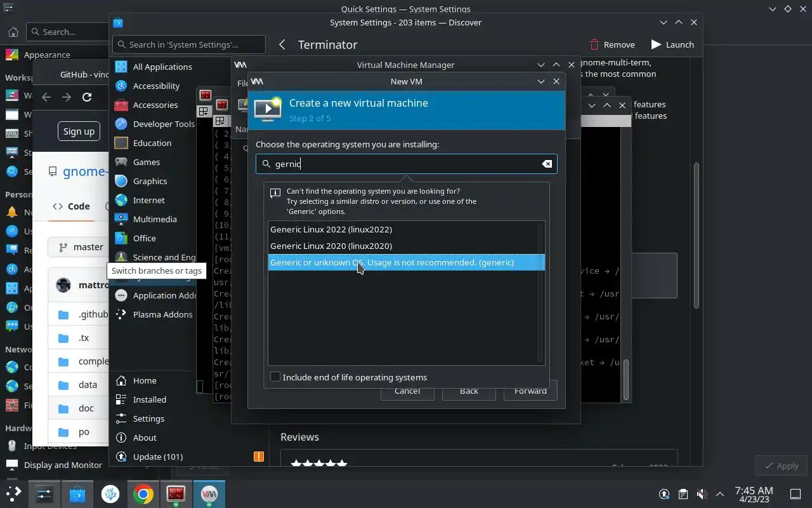Open Google Chrome from taskbar
Image resolution: width=812 pixels, height=508 pixels.
coord(143,493)
